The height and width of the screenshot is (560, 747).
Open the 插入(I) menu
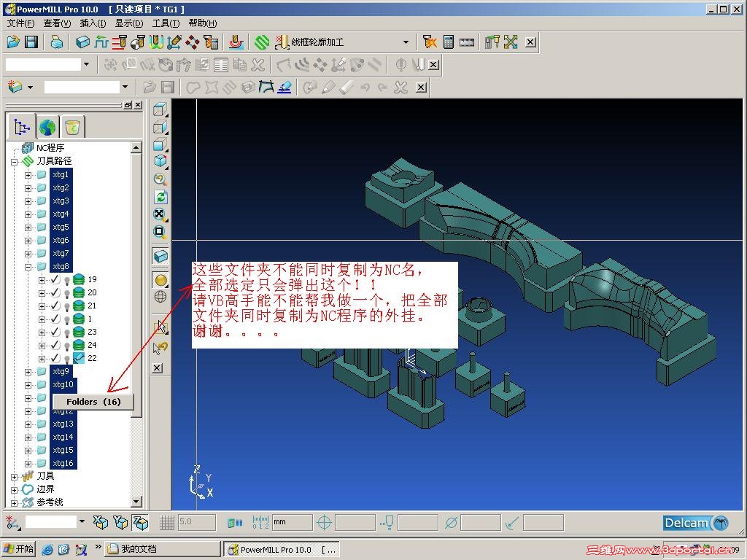(x=93, y=23)
